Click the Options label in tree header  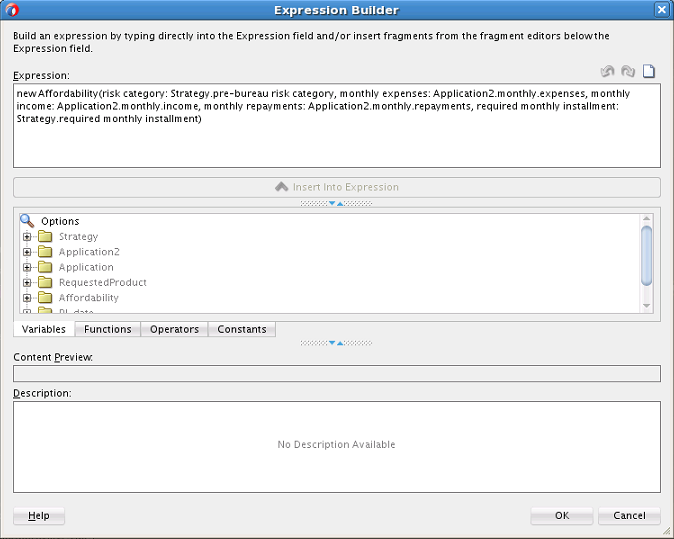[x=60, y=221]
